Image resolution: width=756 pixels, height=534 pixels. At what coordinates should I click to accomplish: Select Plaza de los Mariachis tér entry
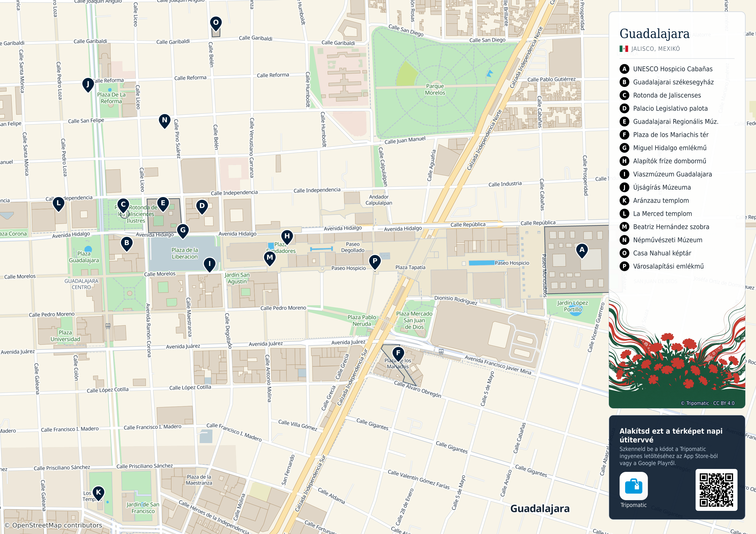pyautogui.click(x=664, y=135)
